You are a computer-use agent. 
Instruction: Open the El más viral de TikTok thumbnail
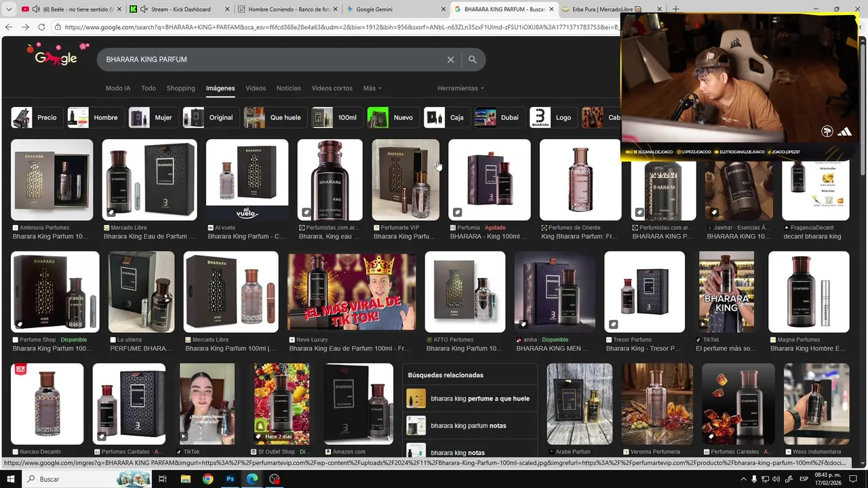pyautogui.click(x=351, y=292)
